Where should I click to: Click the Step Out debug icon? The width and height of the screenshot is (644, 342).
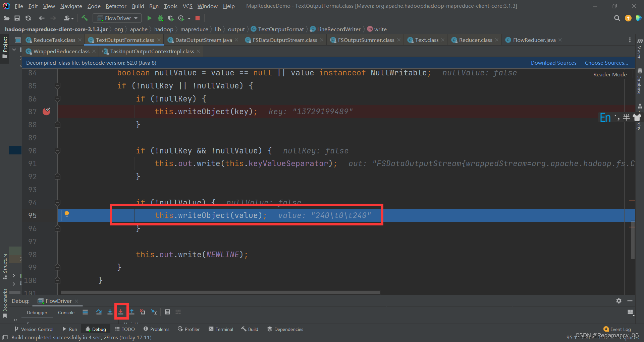tap(132, 312)
